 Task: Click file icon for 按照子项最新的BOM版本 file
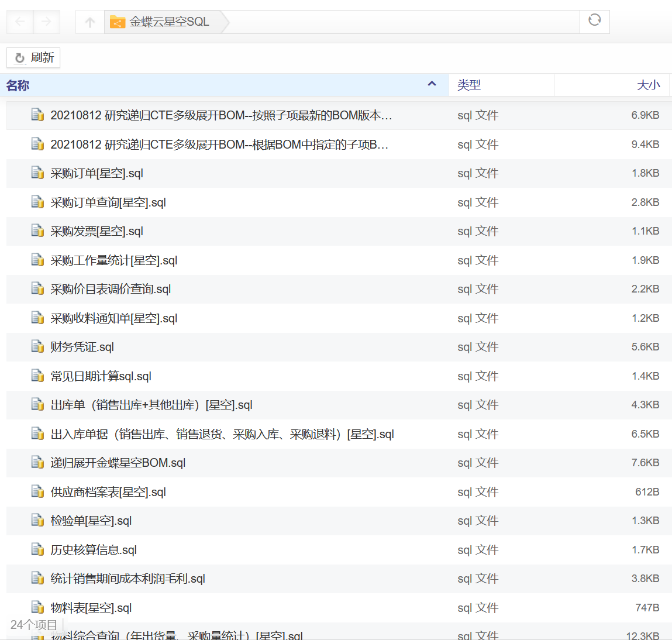(37, 115)
